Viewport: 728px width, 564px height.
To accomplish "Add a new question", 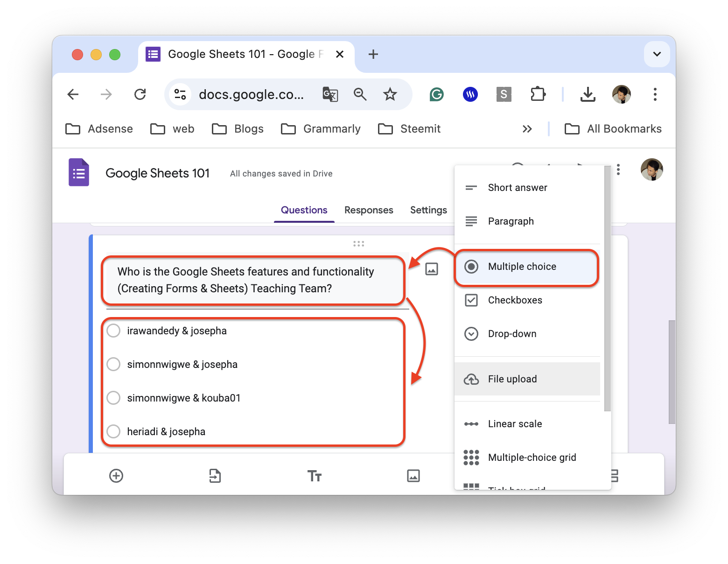I will [x=116, y=476].
